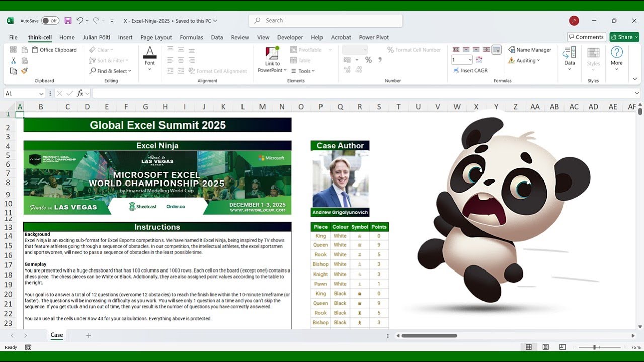Open Customize Quick Access Toolbar dropdown
Image resolution: width=644 pixels, height=362 pixels.
(x=111, y=21)
